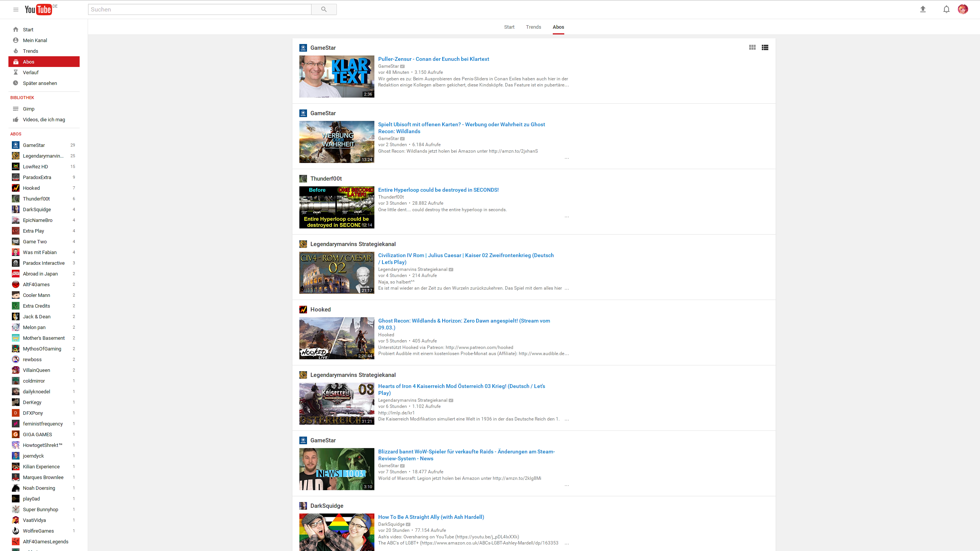Open the notifications bell
The image size is (980, 551).
[x=946, y=9]
